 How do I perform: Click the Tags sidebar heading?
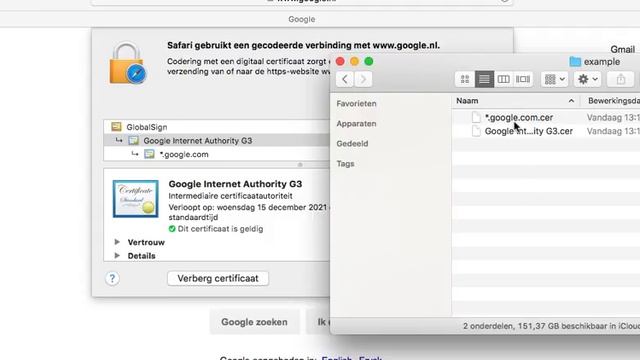[345, 164]
